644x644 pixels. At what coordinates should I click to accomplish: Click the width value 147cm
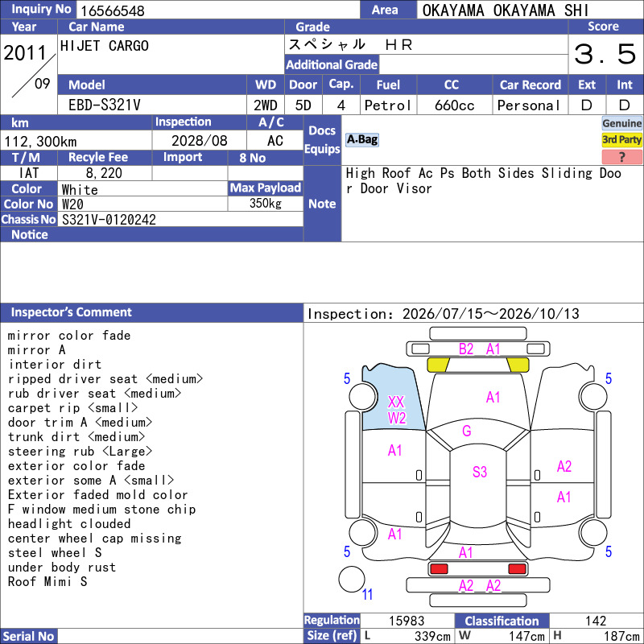(526, 636)
